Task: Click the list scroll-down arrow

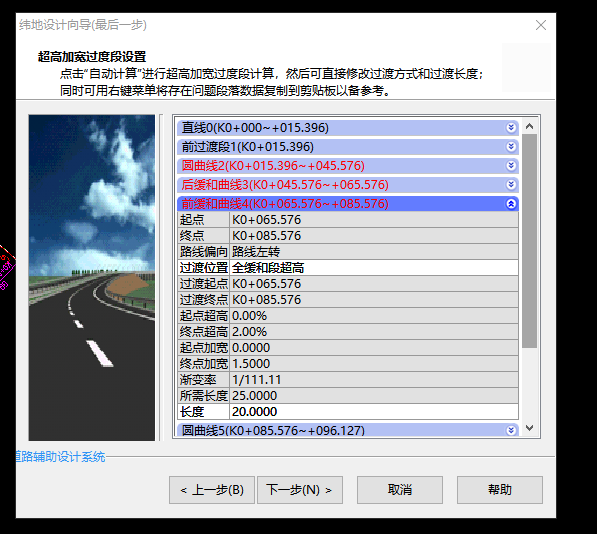Action: 529,428
